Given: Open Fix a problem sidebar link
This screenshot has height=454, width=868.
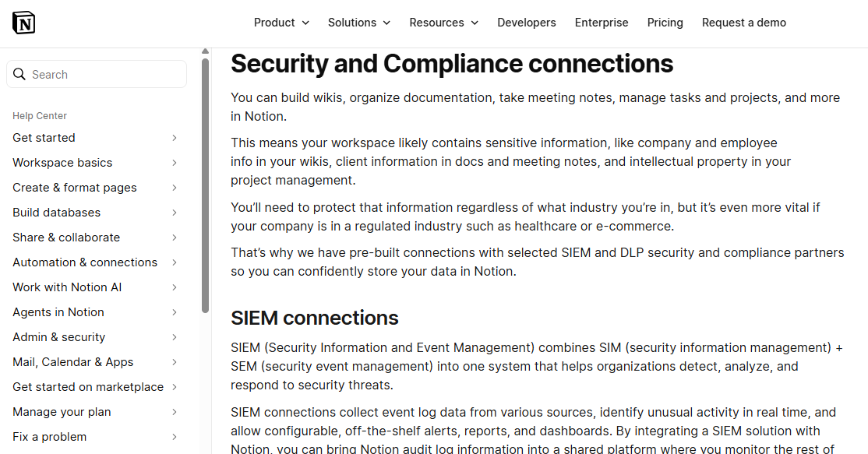Looking at the screenshot, I should (x=49, y=436).
